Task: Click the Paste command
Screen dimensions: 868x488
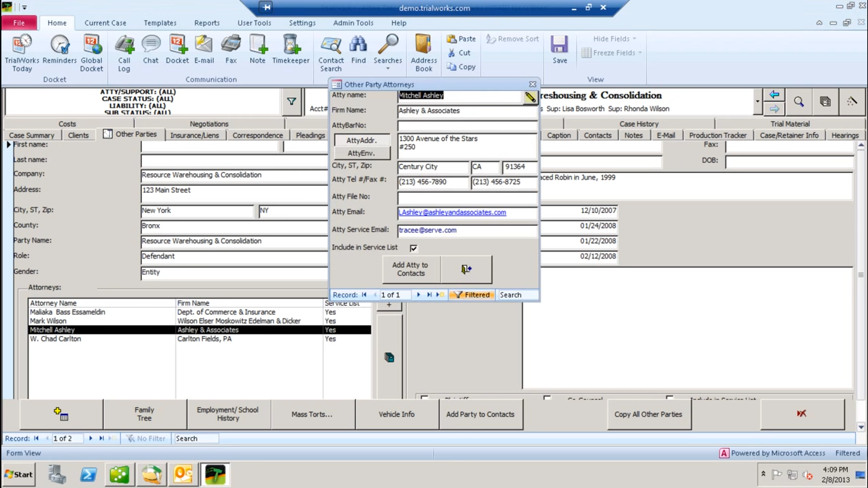Action: pos(461,39)
